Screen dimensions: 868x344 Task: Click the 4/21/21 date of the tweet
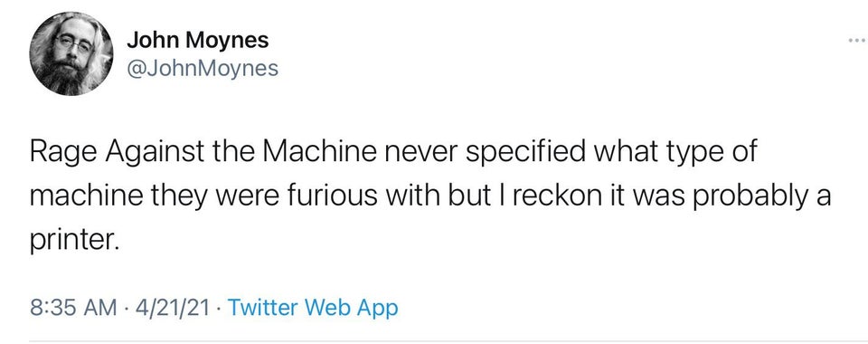pyautogui.click(x=169, y=308)
